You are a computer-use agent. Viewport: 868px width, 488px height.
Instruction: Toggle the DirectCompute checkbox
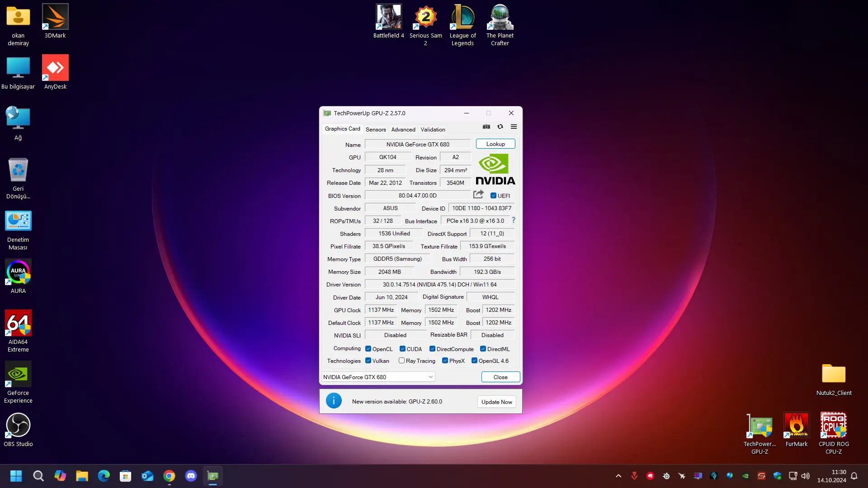(x=432, y=349)
